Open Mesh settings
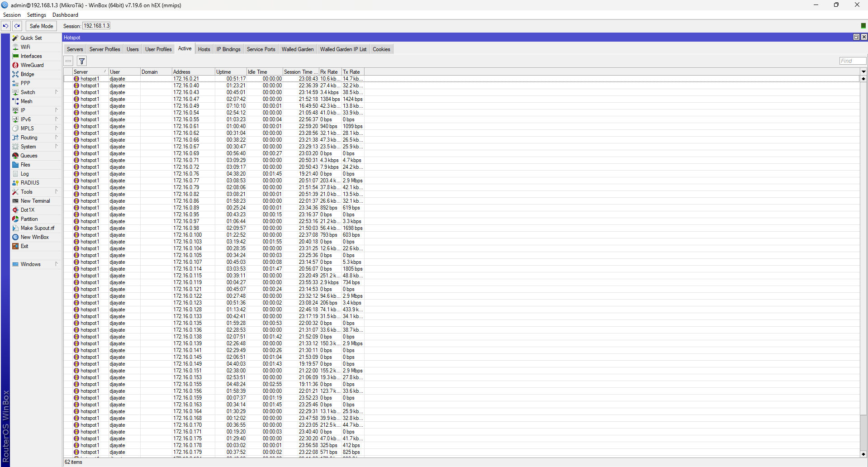This screenshot has width=868, height=467. 26,101
